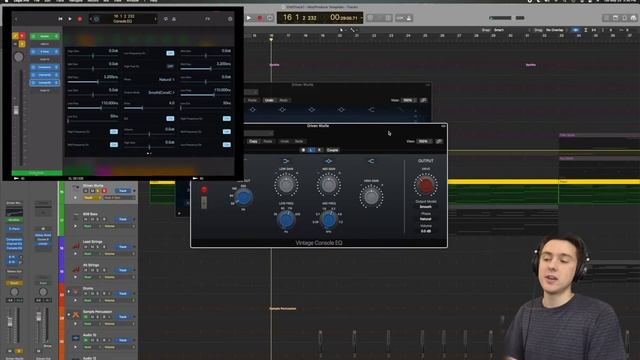
Task: Open Touch automation mode menu on Driven Wurlie
Action: pyautogui.click(x=91, y=198)
